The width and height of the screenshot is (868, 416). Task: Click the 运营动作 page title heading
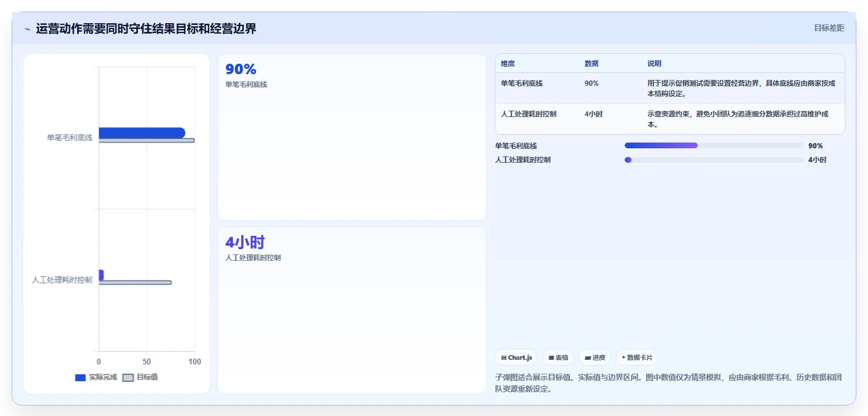(146, 28)
